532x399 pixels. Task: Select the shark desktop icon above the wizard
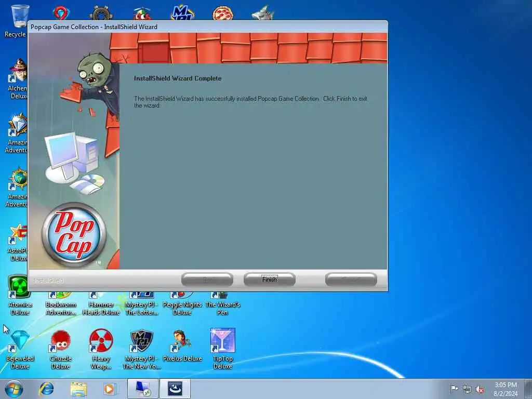click(x=263, y=13)
